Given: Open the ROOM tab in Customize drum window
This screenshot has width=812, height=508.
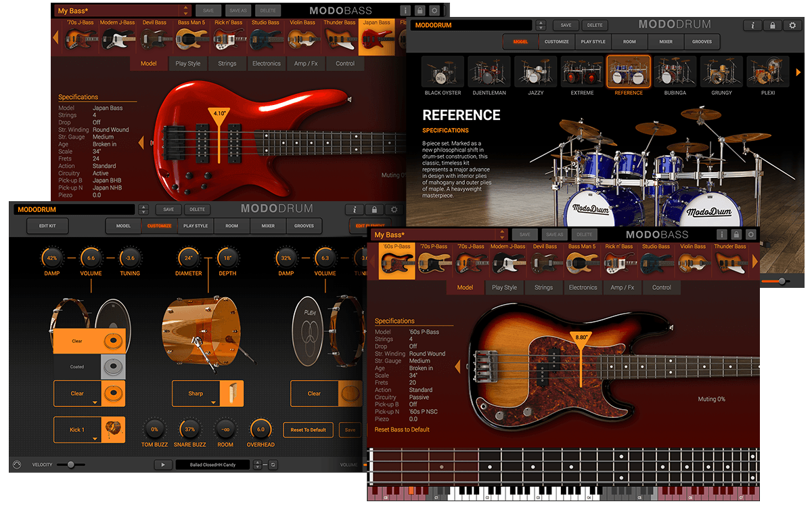Looking at the screenshot, I should 232,226.
